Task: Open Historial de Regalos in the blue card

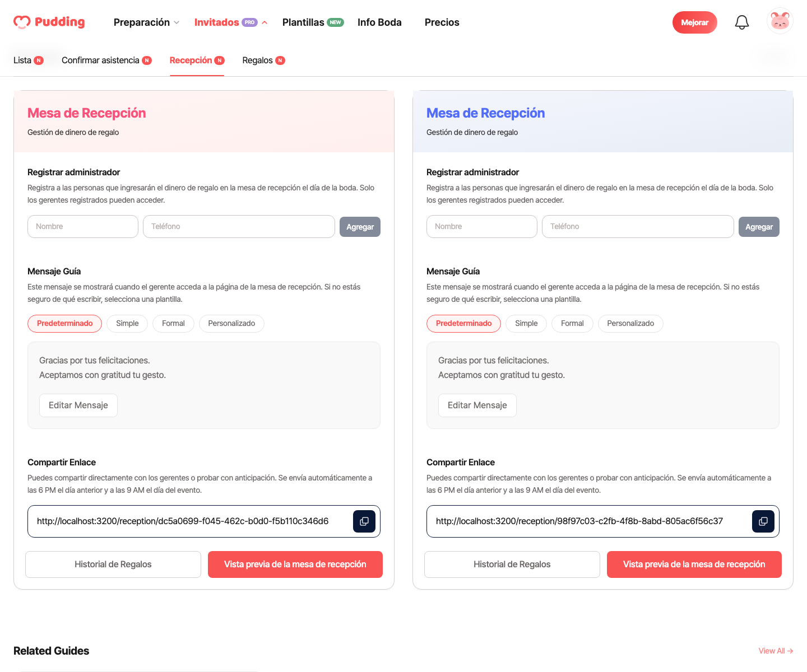Action: tap(512, 564)
